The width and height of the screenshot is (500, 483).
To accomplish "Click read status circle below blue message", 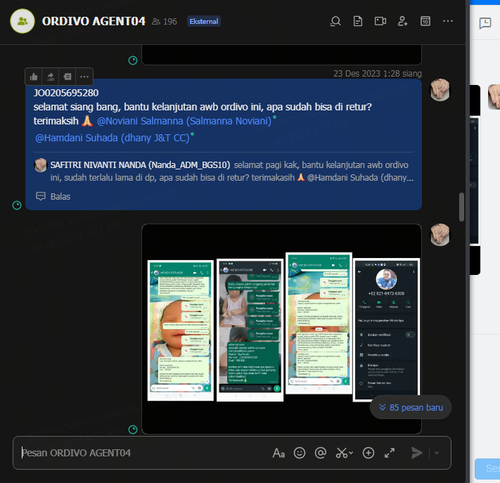I will click(x=17, y=205).
